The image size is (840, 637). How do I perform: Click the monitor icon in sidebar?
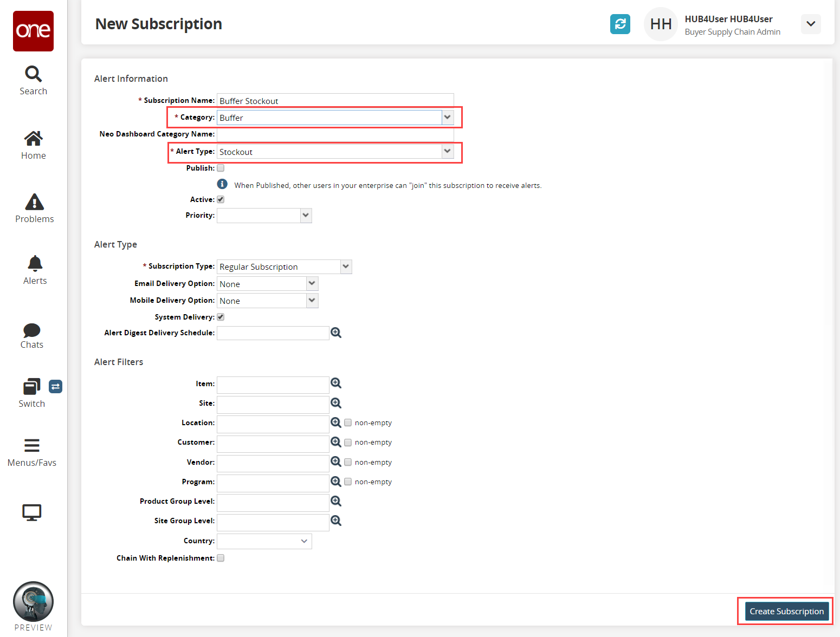click(32, 512)
